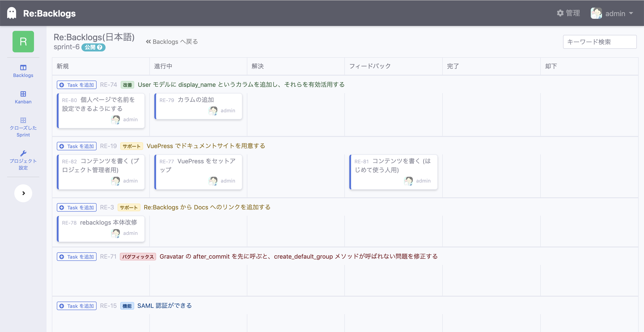The image size is (644, 332).
Task: Open task card RE-79 カラムの追加
Action: pos(198,106)
